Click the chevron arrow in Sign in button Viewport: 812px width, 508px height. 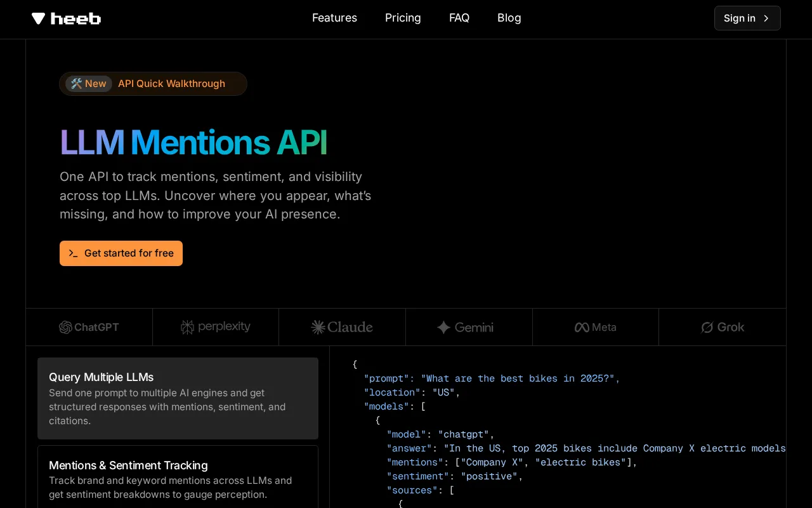[x=766, y=18]
